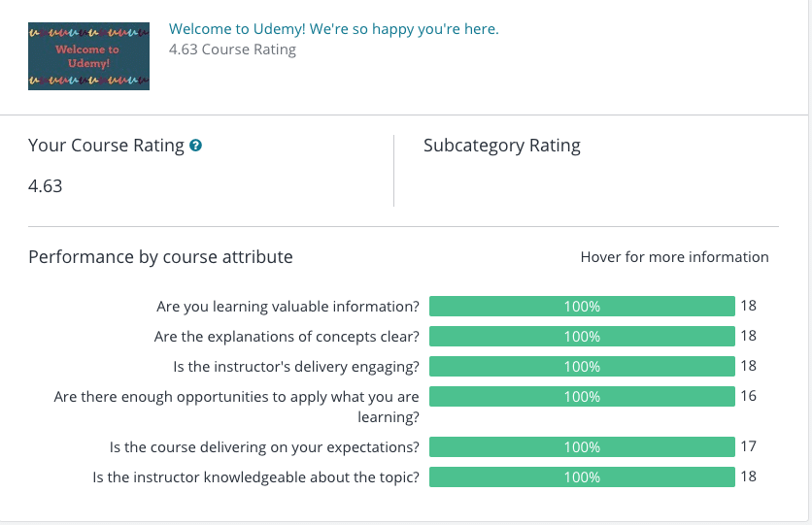Click the 4.63 Course Rating text
Screen dimensions: 812x525
pos(232,49)
